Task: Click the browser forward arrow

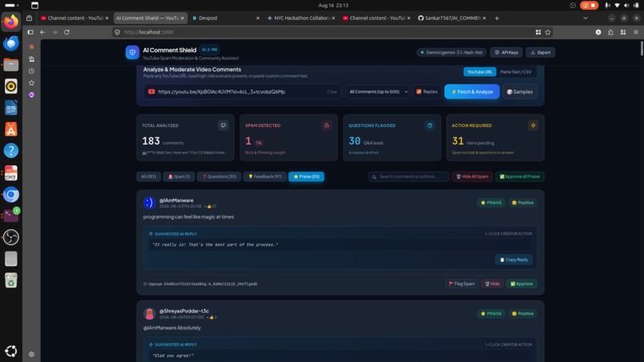Action: point(54,32)
